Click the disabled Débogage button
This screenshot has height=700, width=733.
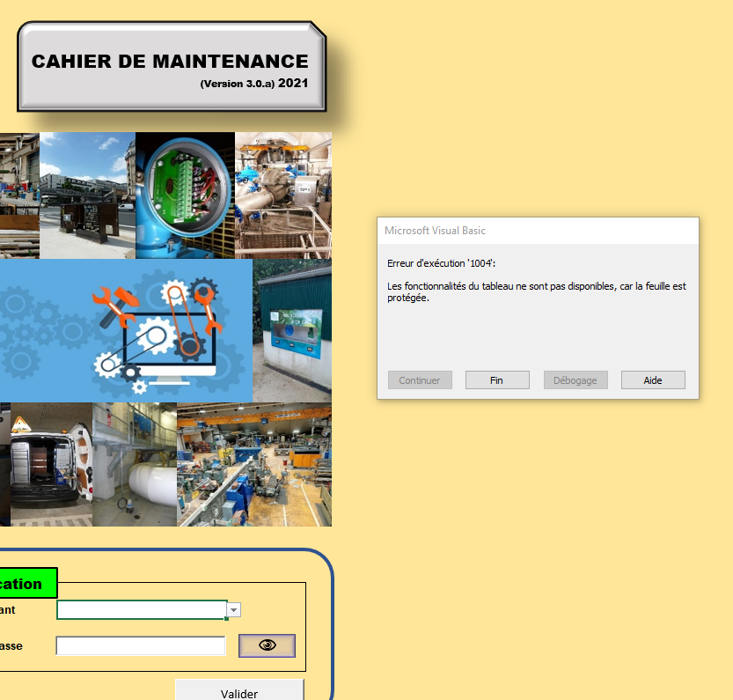click(x=575, y=380)
